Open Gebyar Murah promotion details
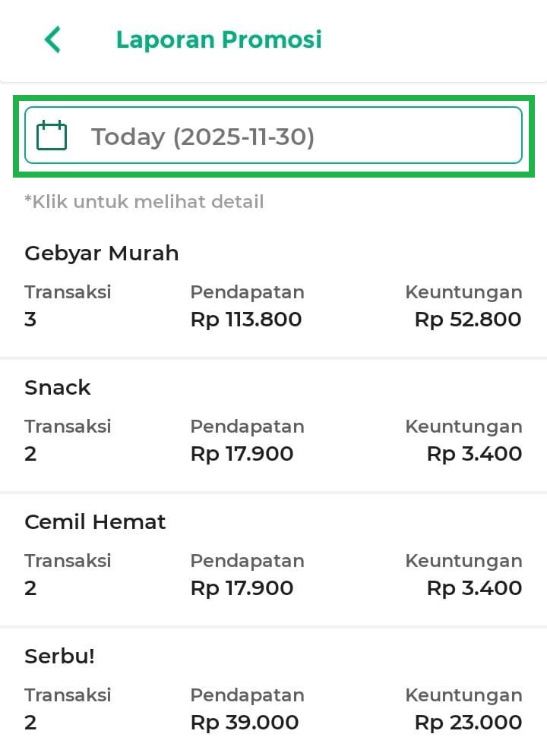547x756 pixels. click(x=102, y=254)
